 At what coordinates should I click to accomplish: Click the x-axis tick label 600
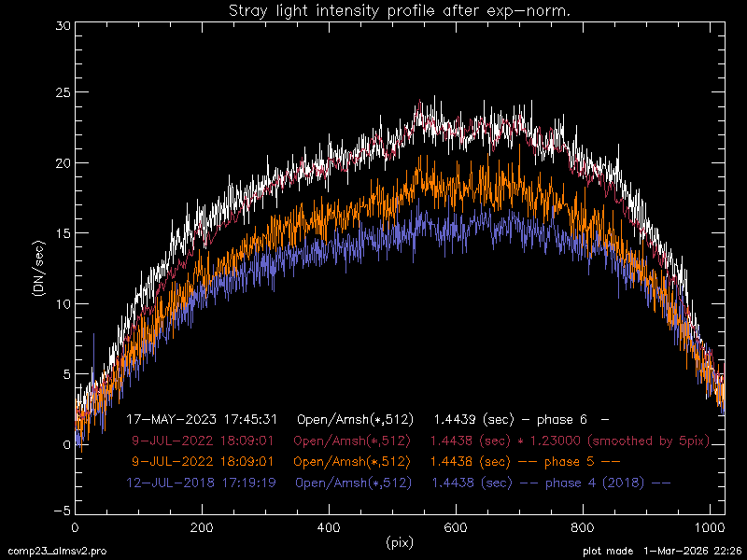[x=456, y=527]
